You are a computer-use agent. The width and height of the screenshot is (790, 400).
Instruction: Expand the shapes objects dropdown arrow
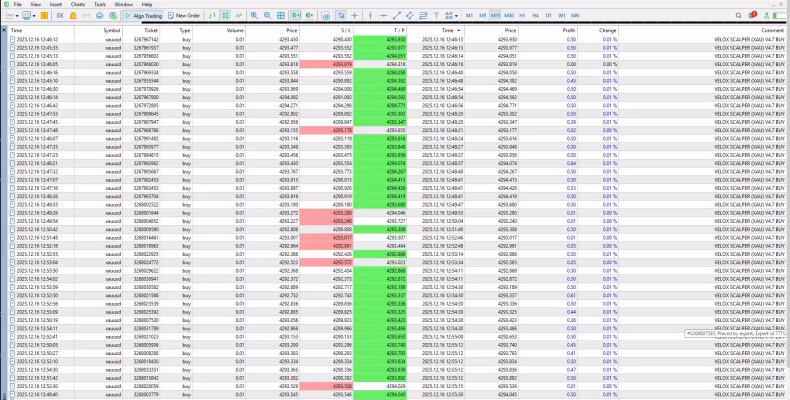(x=456, y=16)
